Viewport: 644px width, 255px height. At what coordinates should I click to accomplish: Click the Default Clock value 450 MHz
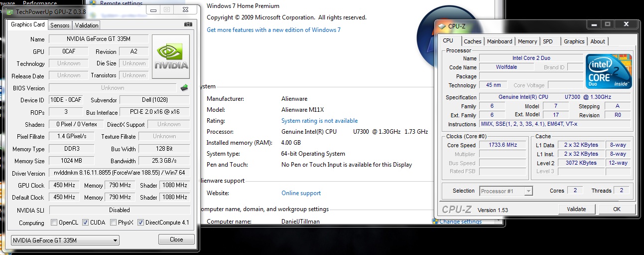(65, 197)
